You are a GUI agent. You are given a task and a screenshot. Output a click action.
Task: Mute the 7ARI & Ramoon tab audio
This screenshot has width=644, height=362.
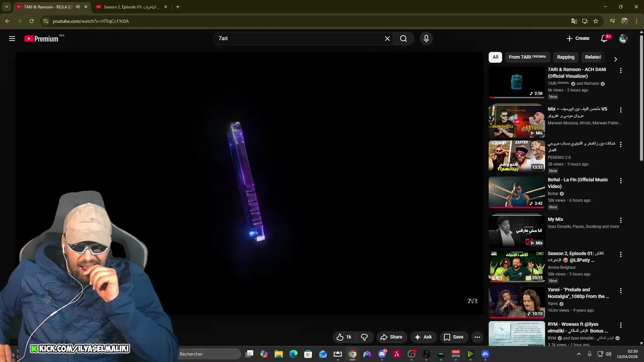[77, 7]
